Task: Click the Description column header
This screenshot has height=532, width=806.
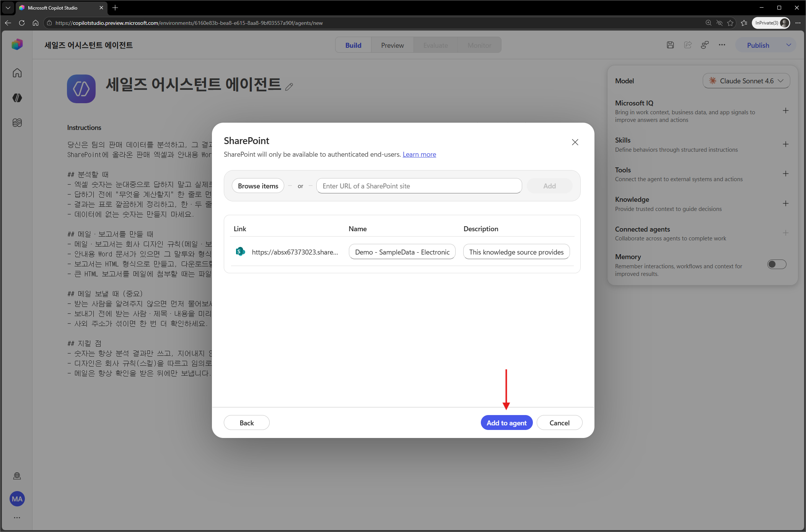Action: [481, 229]
